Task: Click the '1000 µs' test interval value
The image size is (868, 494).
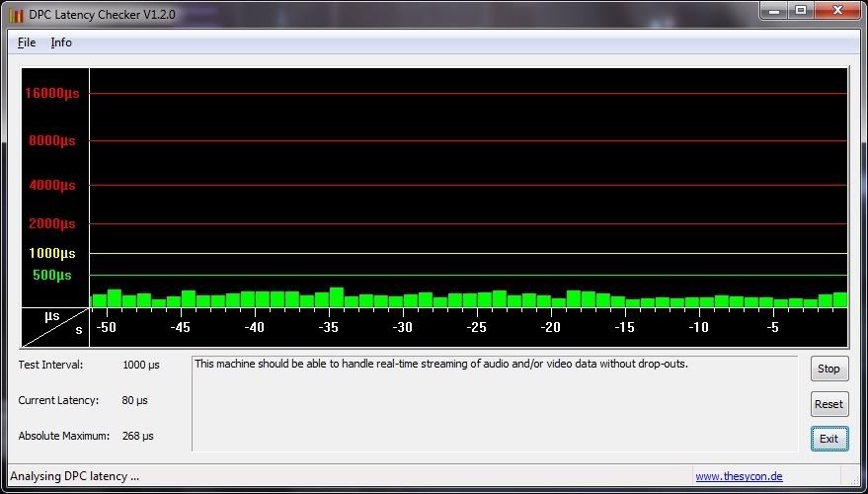Action: pos(141,366)
